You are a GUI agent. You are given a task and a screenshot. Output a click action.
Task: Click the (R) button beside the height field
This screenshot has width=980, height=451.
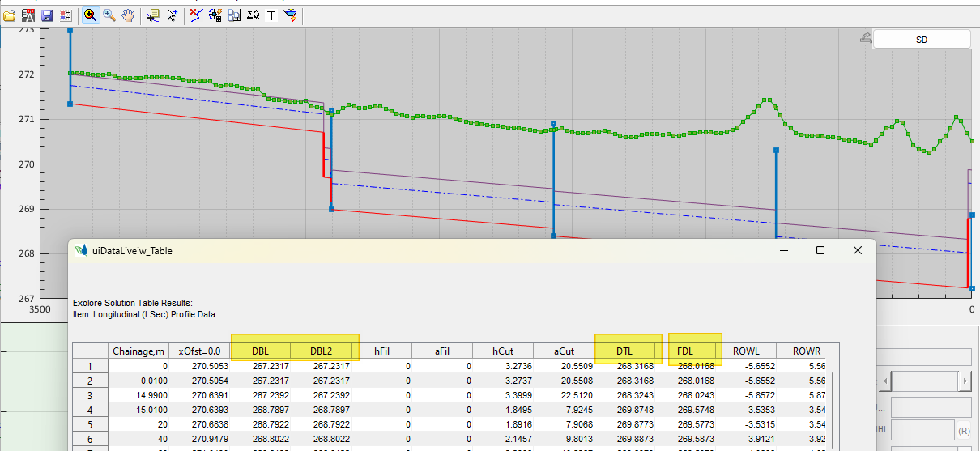(x=965, y=432)
